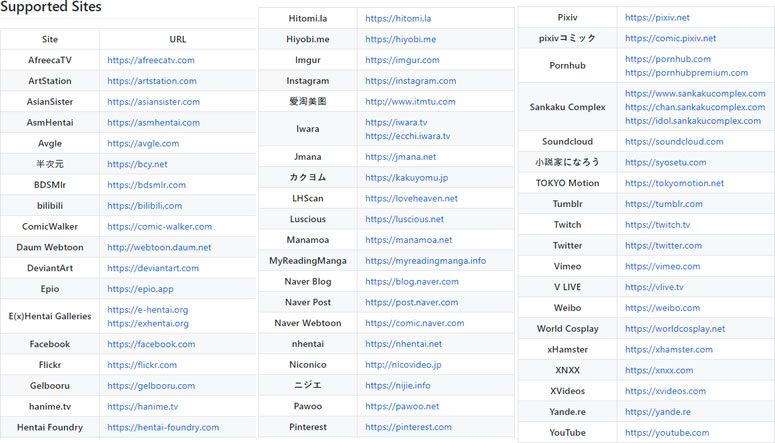Select the 'World Cosplay' site name cell
Screen dimensions: 775x443
pos(567,328)
